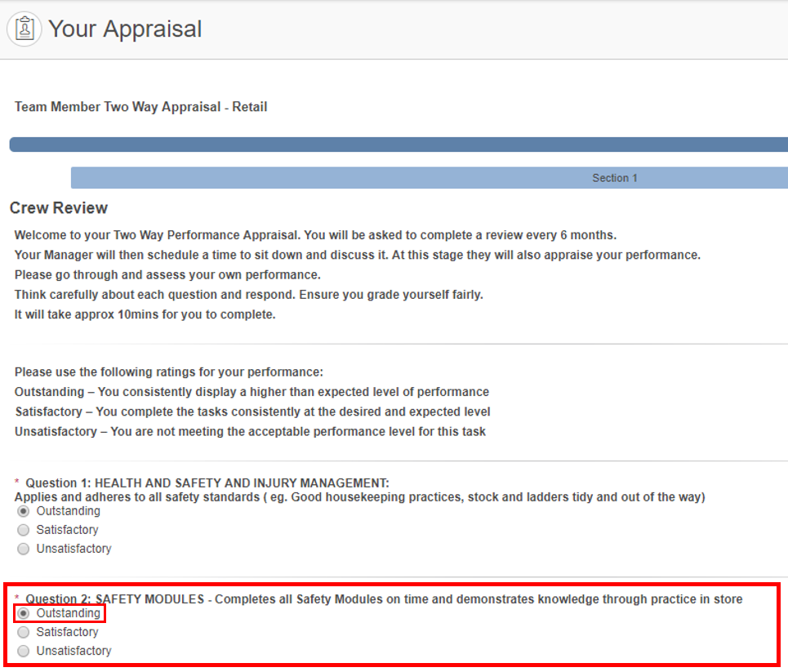This screenshot has height=672, width=788.
Task: Select Satisfactory for Question 1
Action: [x=23, y=529]
